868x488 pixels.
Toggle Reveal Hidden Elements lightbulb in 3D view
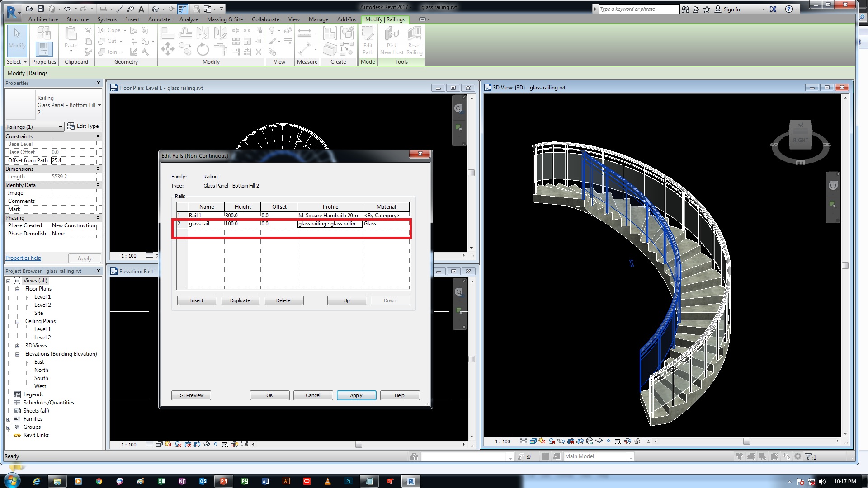(x=609, y=441)
